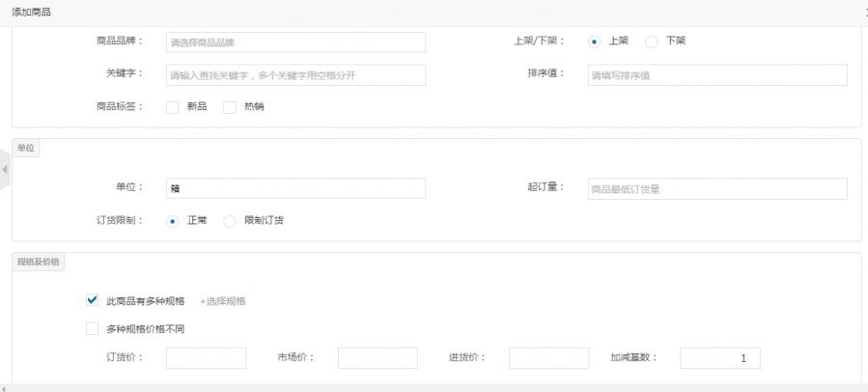The height and width of the screenshot is (392, 868).
Task: Select the 下架 radio button
Action: tap(652, 42)
